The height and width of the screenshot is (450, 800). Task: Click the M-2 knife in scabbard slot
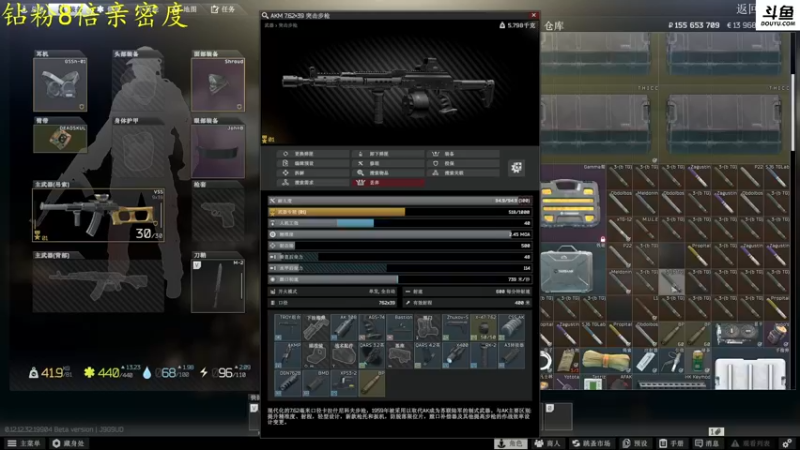coord(218,285)
